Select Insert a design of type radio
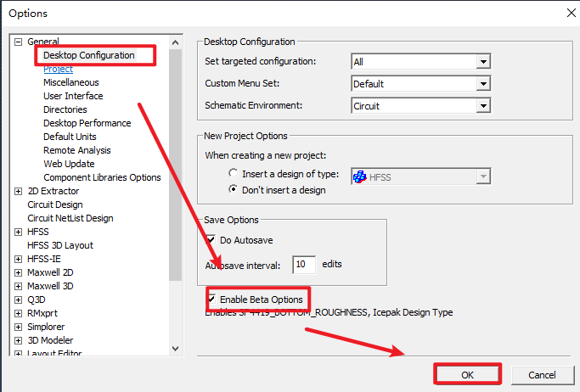 (x=233, y=173)
